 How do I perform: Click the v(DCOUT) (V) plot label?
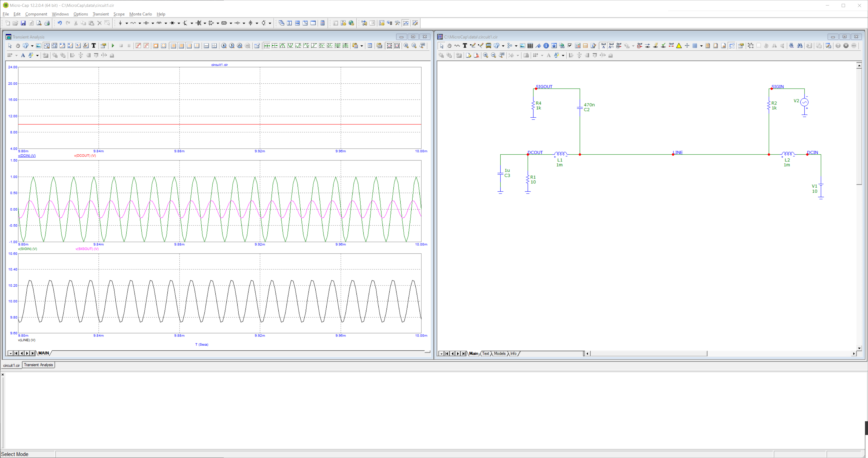85,156
